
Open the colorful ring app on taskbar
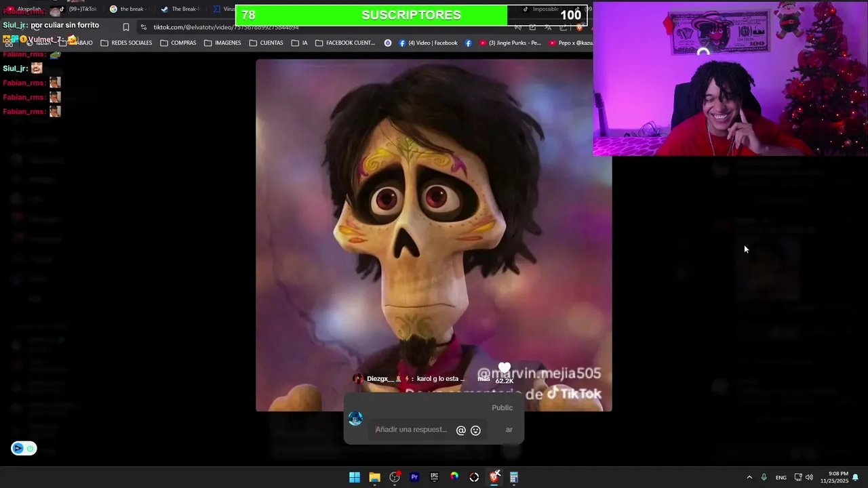coord(454,477)
